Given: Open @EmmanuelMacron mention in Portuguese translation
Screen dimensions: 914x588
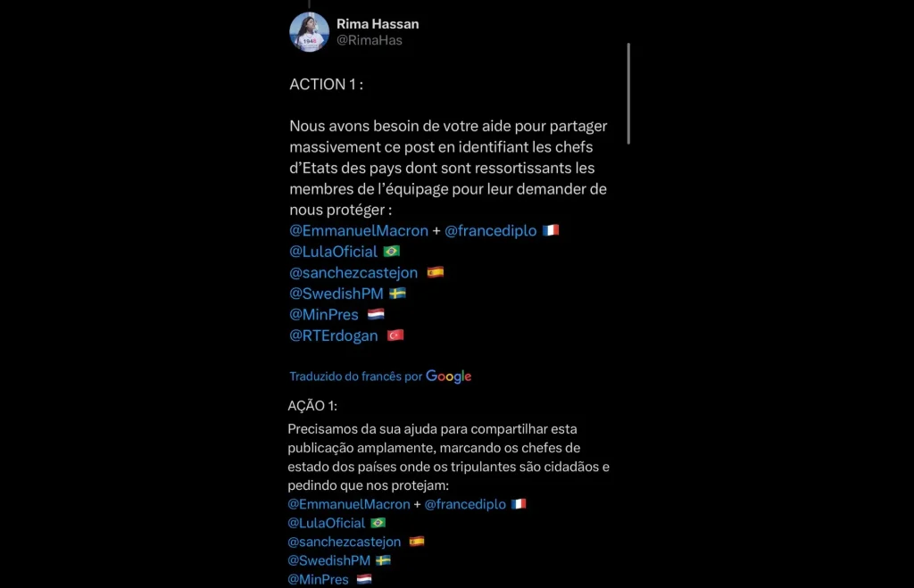Looking at the screenshot, I should (x=348, y=504).
